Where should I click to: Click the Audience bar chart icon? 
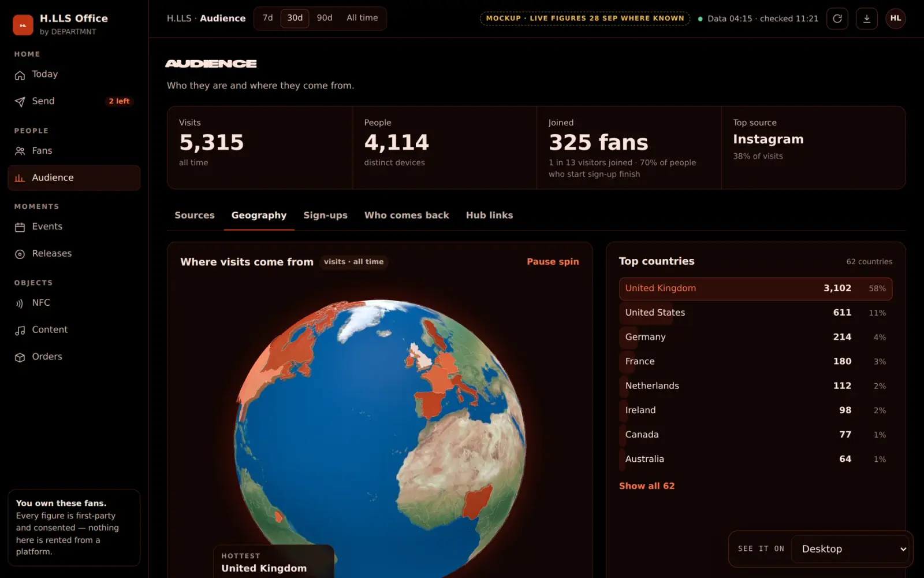(20, 178)
